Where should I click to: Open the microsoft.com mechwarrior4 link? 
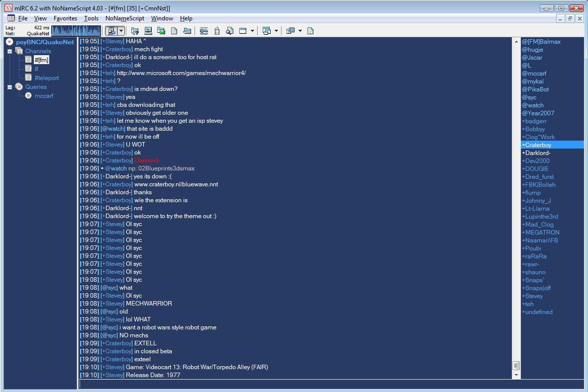click(x=181, y=73)
